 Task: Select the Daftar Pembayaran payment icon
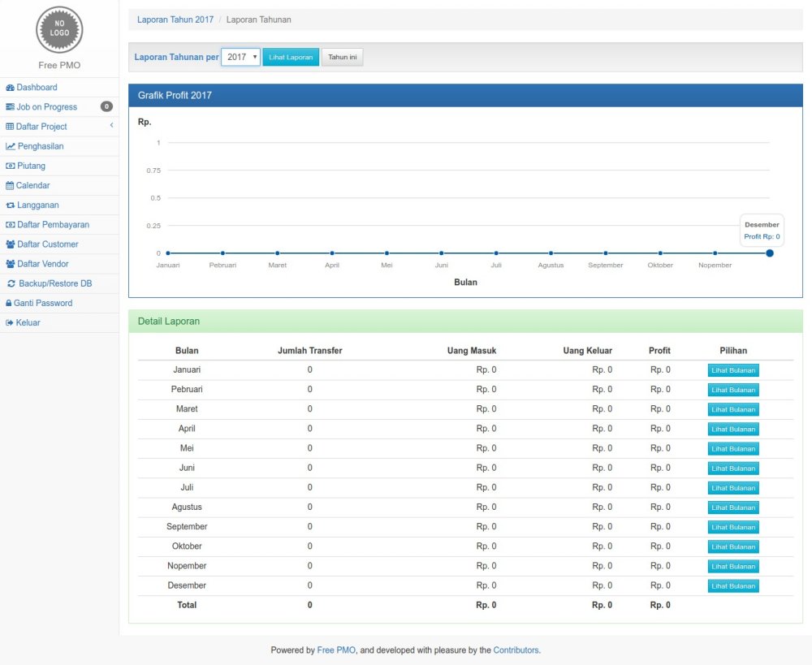tap(11, 224)
